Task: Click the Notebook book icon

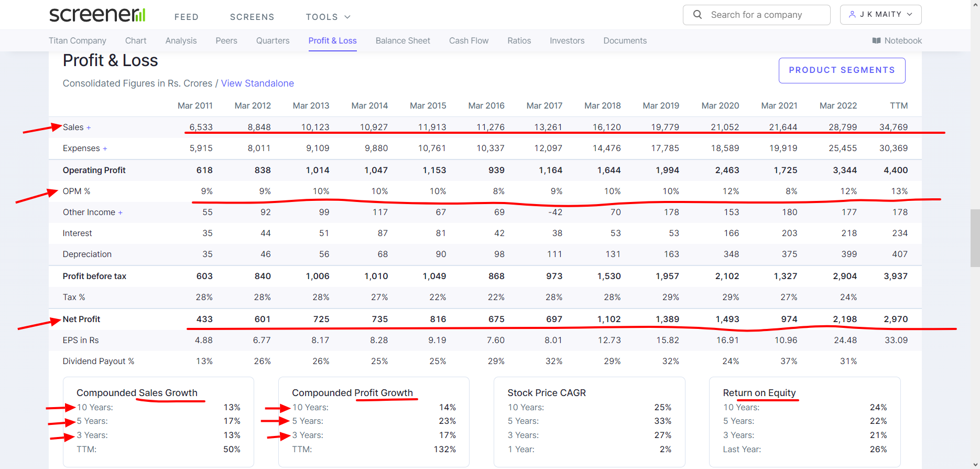Action: point(876,40)
